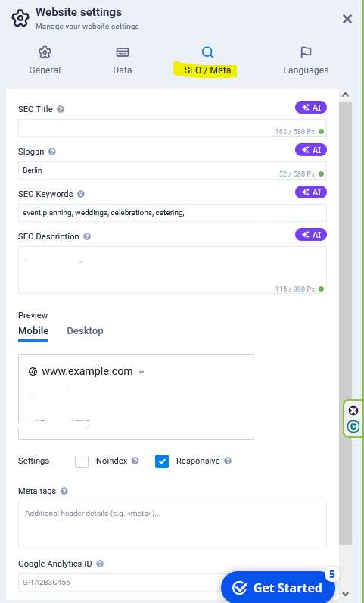Viewport: 364px width, 603px height.
Task: Click the AI button for SEO Keywords
Action: click(x=310, y=192)
